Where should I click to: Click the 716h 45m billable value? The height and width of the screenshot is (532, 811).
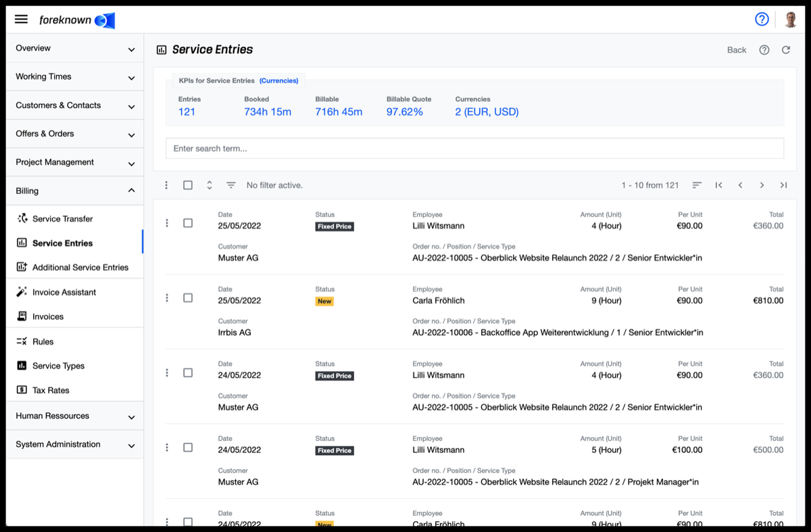pos(339,112)
